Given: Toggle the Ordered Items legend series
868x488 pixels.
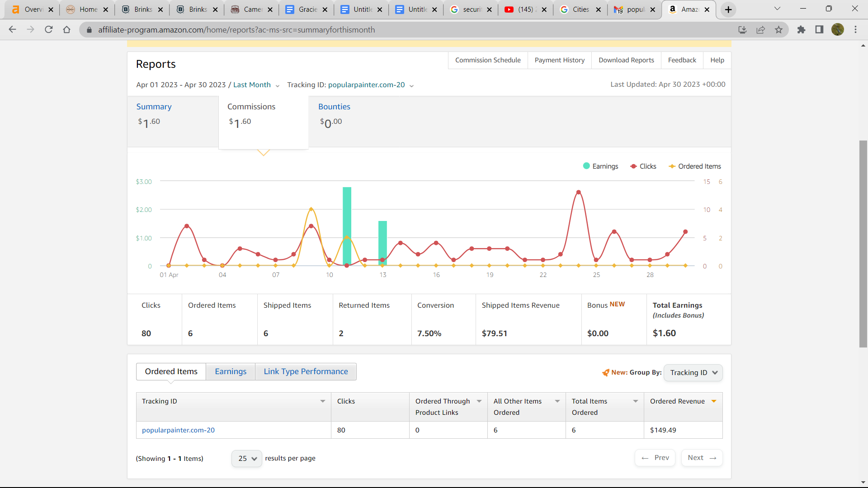Looking at the screenshot, I should (x=695, y=166).
